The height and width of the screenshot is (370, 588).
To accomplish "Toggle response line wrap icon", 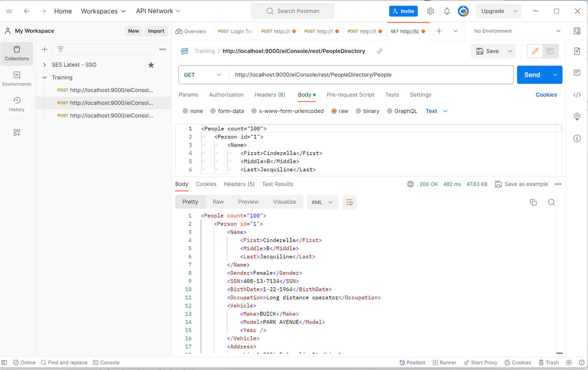I will 349,202.
